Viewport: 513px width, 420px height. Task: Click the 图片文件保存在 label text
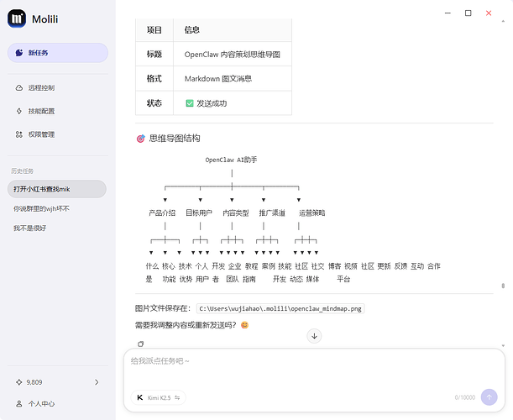163,308
